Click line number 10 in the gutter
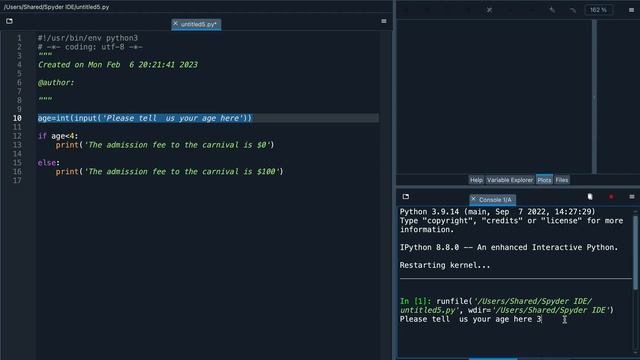 [x=17, y=118]
